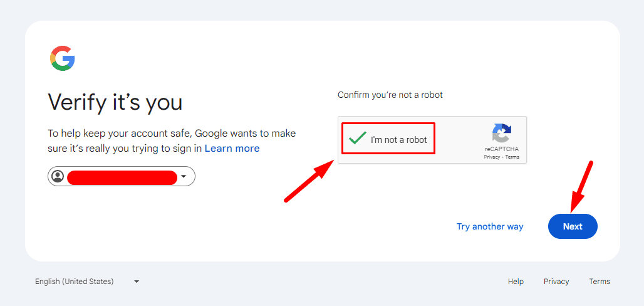Open reCAPTCHA Privacy link in the widget
Viewport: 644px width, 306px height.
492,157
